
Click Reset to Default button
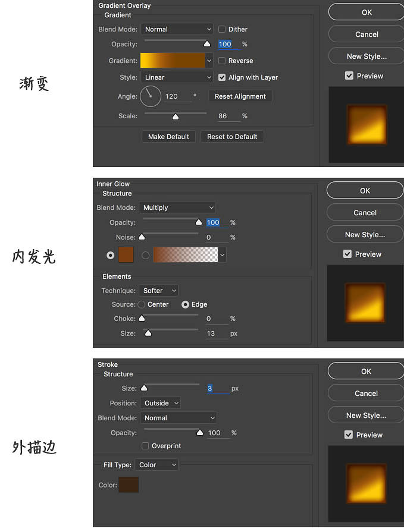(x=232, y=137)
